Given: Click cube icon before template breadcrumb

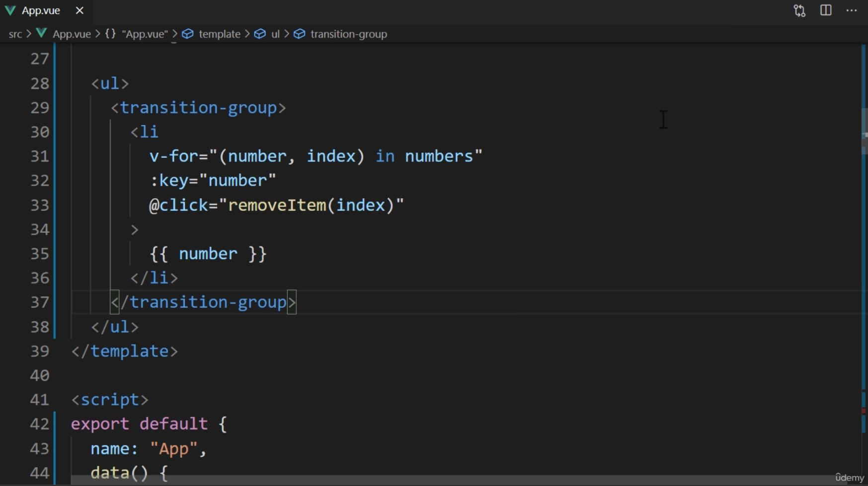Looking at the screenshot, I should click(188, 34).
